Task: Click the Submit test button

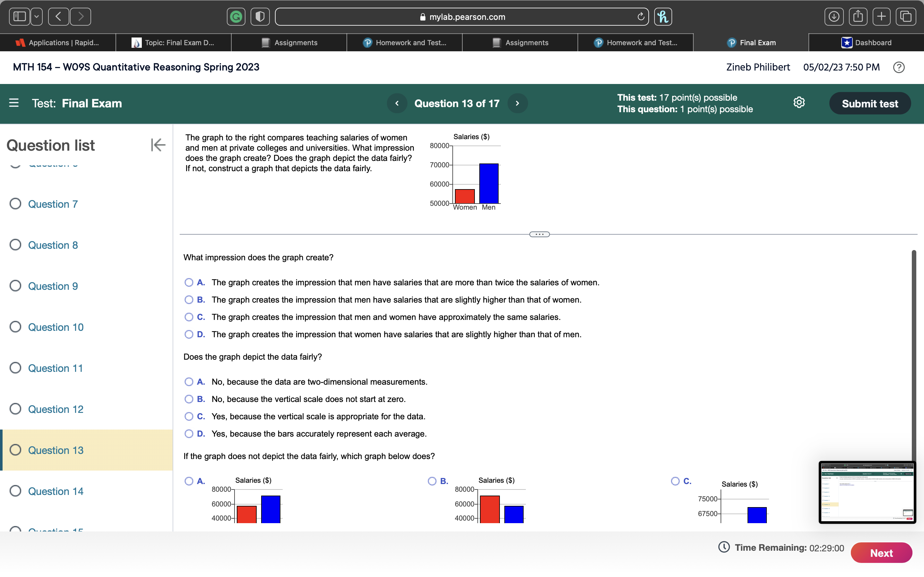Action: click(870, 103)
